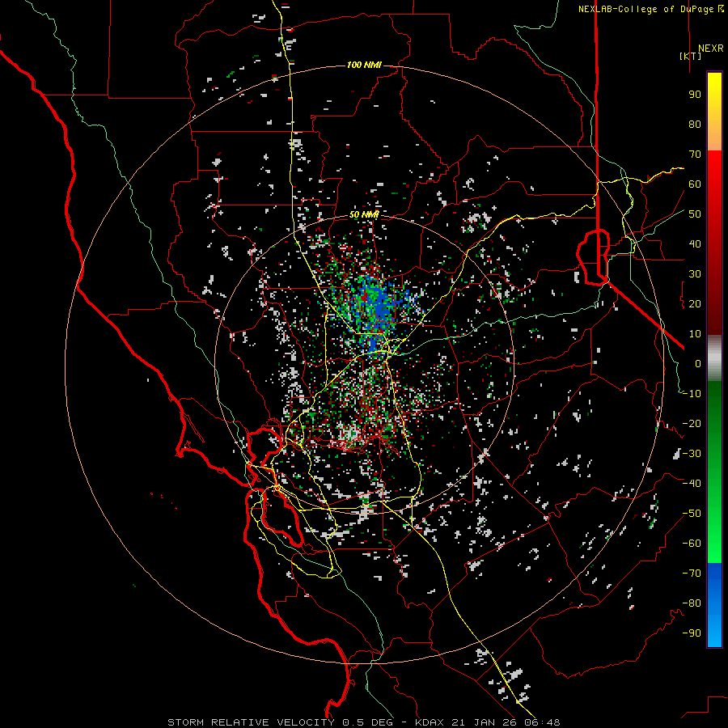The image size is (728, 728).
Task: Click the positive 90 scale value
Action: coord(695,95)
